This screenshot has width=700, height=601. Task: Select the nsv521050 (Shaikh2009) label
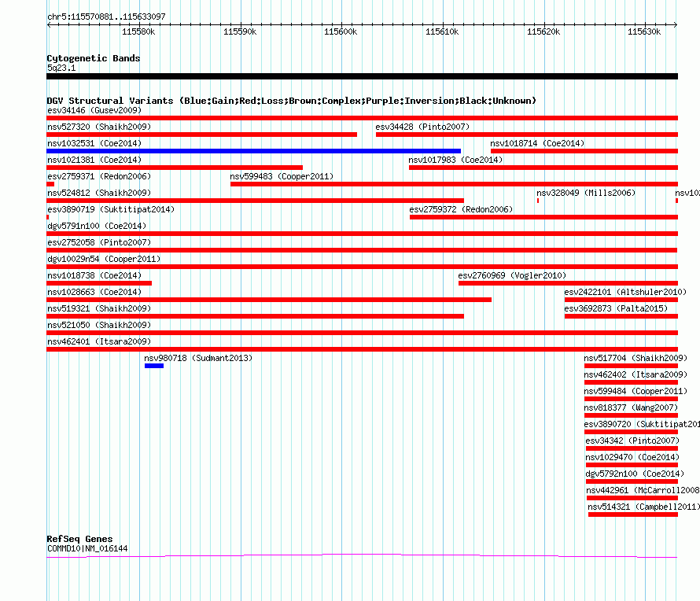pyautogui.click(x=99, y=325)
